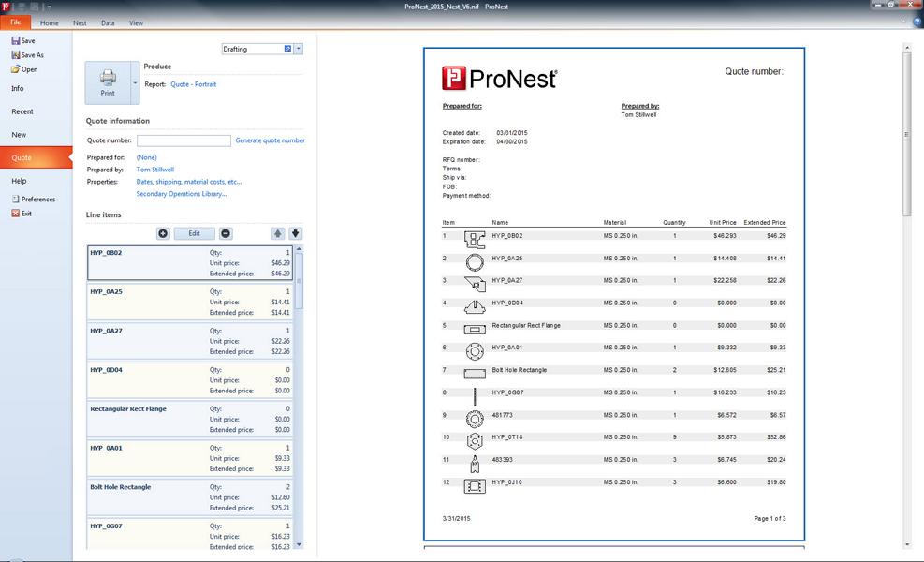Click the Save As icon

(x=15, y=55)
